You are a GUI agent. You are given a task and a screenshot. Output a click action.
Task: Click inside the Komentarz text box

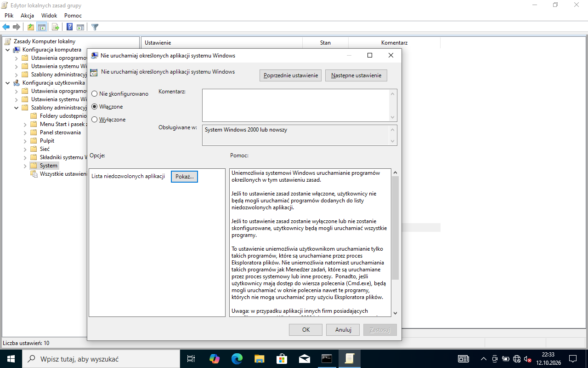pyautogui.click(x=296, y=105)
